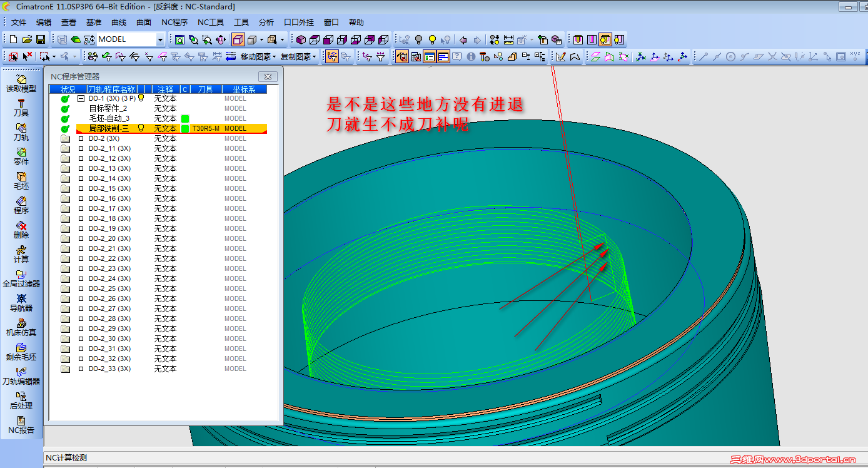Click 刀轨 (toolpath) sidebar button
This screenshot has width=868, height=468.
click(21, 132)
